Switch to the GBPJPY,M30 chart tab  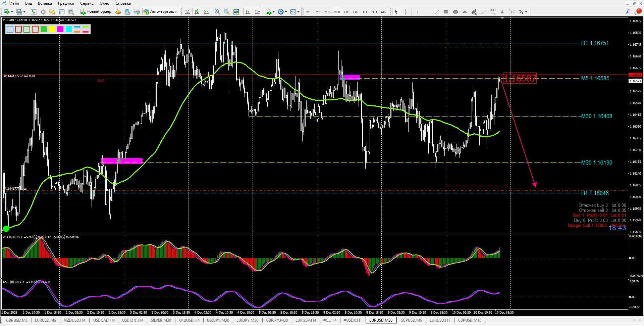(277, 320)
